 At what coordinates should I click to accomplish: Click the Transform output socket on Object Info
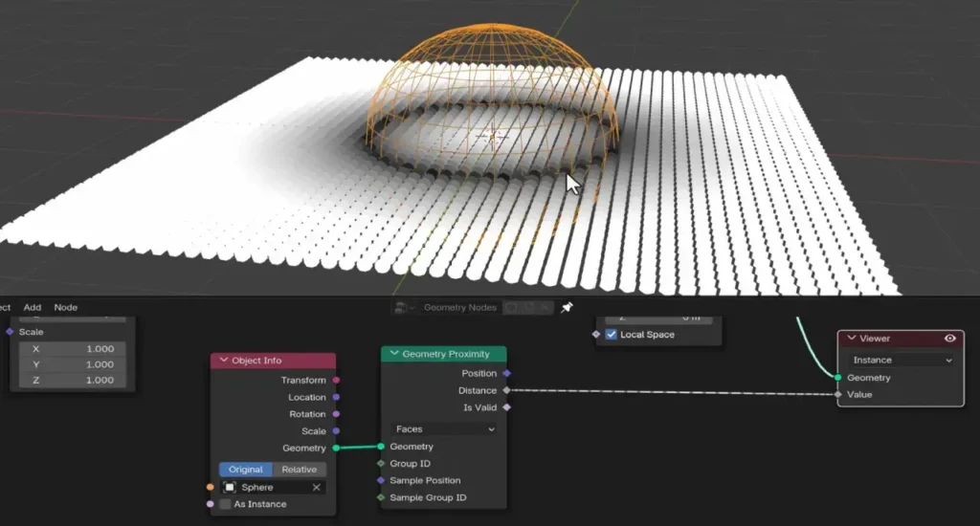coord(336,381)
